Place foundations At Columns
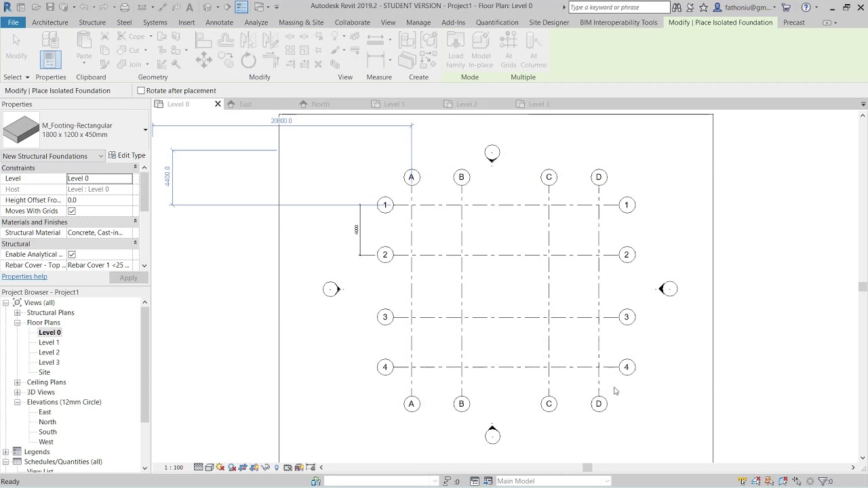This screenshot has height=488, width=868. click(x=534, y=51)
